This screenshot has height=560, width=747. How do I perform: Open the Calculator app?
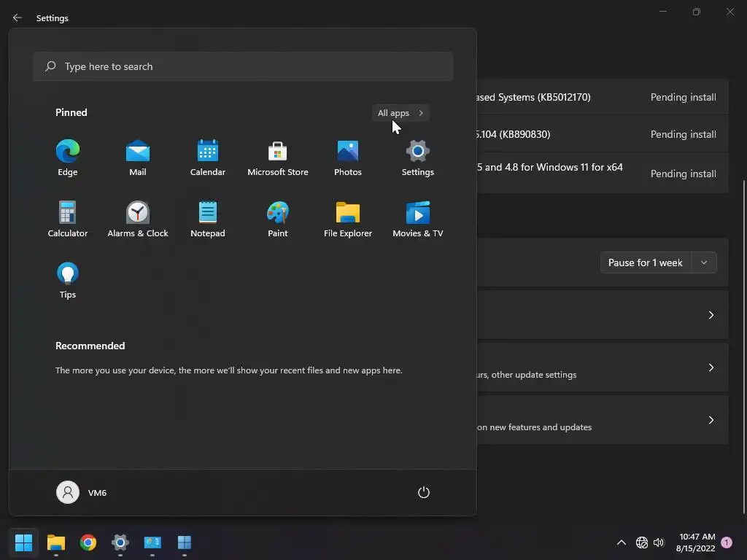click(68, 219)
